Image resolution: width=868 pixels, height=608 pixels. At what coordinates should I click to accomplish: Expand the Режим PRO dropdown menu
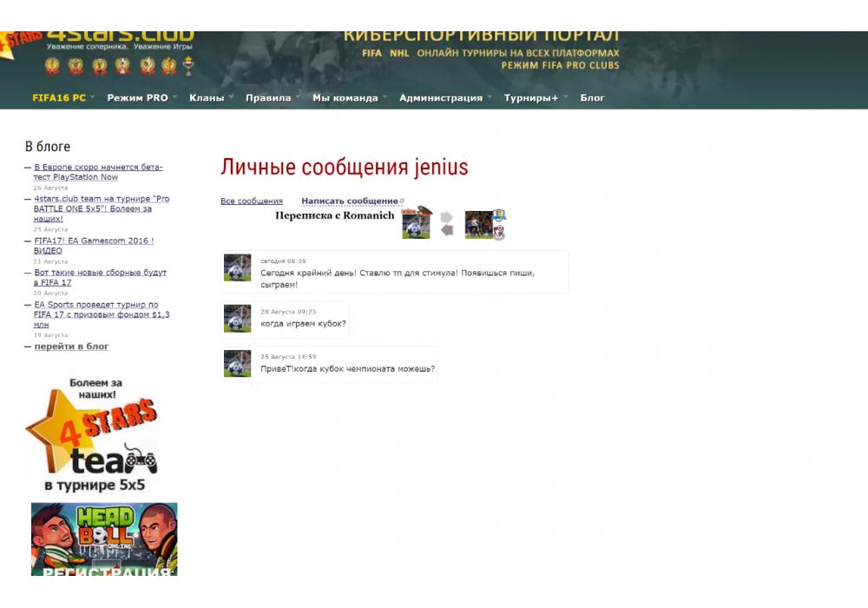(137, 97)
